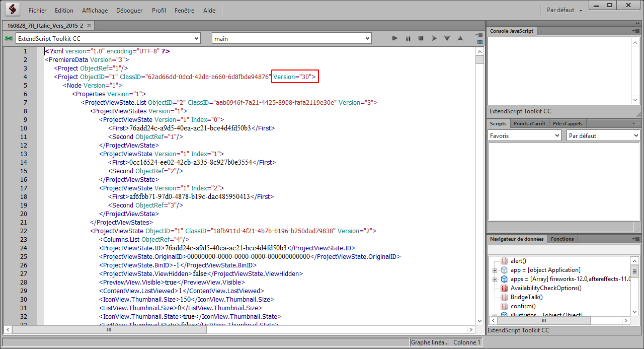
Task: Click the console scroll up arrow
Action: pos(635,42)
